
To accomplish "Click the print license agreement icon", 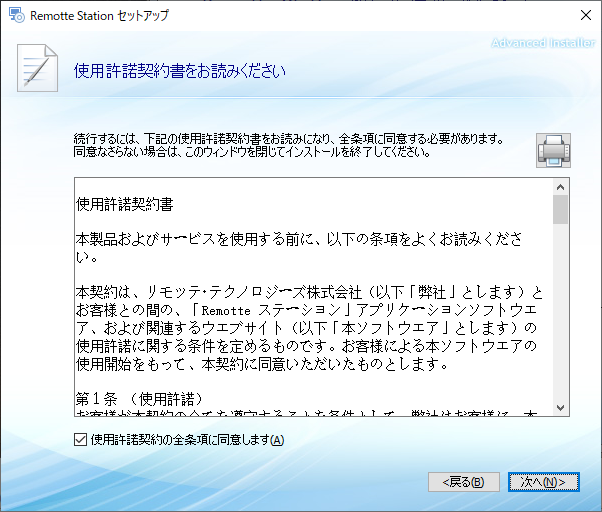I will 553,150.
